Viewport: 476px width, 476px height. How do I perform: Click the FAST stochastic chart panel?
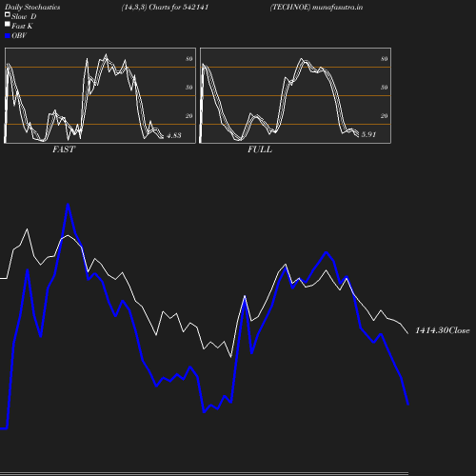click(x=100, y=95)
